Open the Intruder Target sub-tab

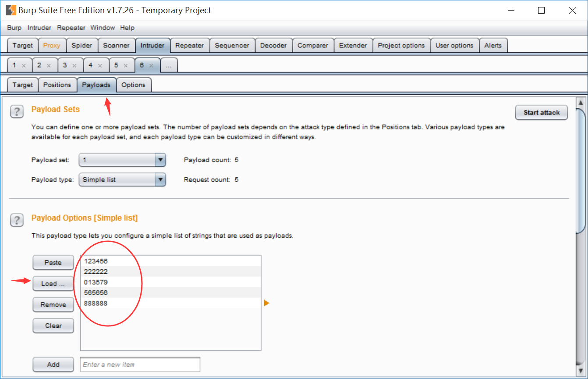23,85
